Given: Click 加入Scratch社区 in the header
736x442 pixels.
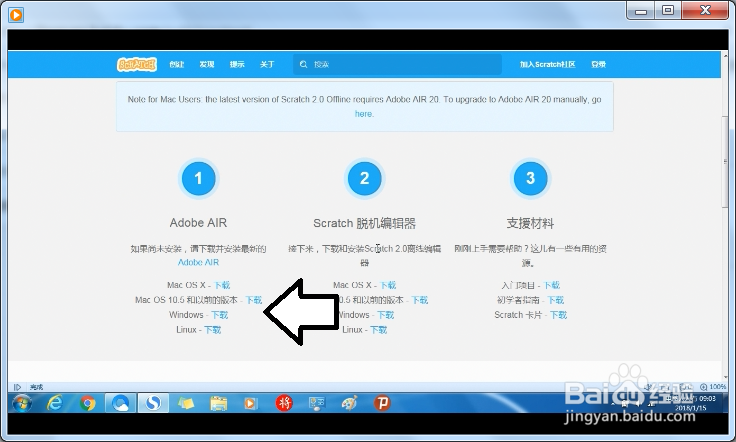Looking at the screenshot, I should click(547, 64).
